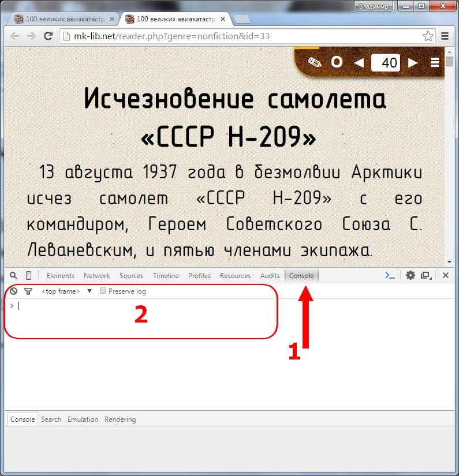The width and height of the screenshot is (459, 476).
Task: Open the Rendering drawer tab
Action: point(120,419)
